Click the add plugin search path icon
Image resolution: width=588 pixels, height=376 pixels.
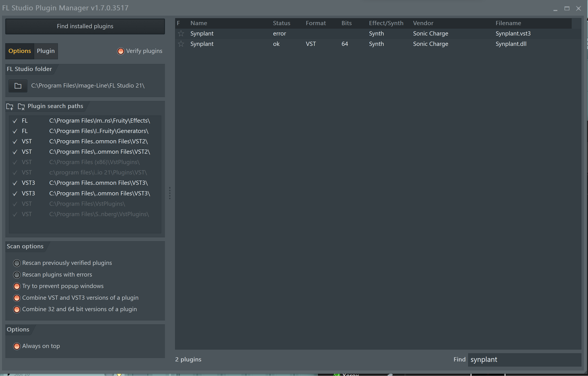(10, 107)
